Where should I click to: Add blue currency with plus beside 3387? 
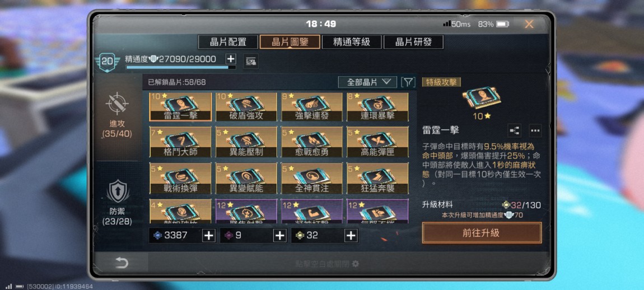209,235
